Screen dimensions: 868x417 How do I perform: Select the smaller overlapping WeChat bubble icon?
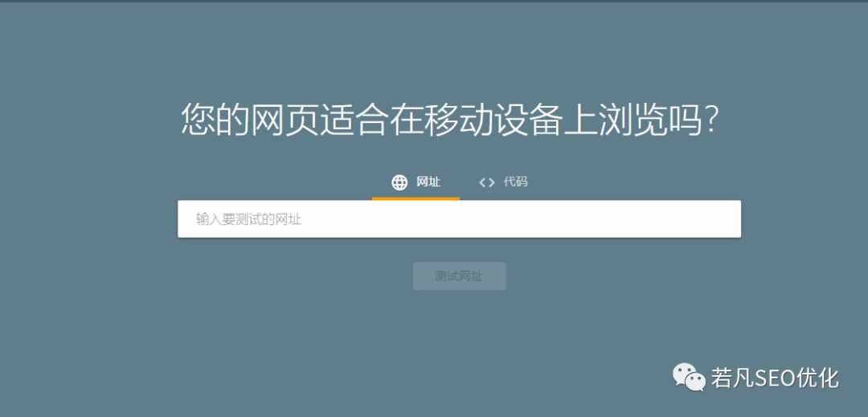click(696, 382)
